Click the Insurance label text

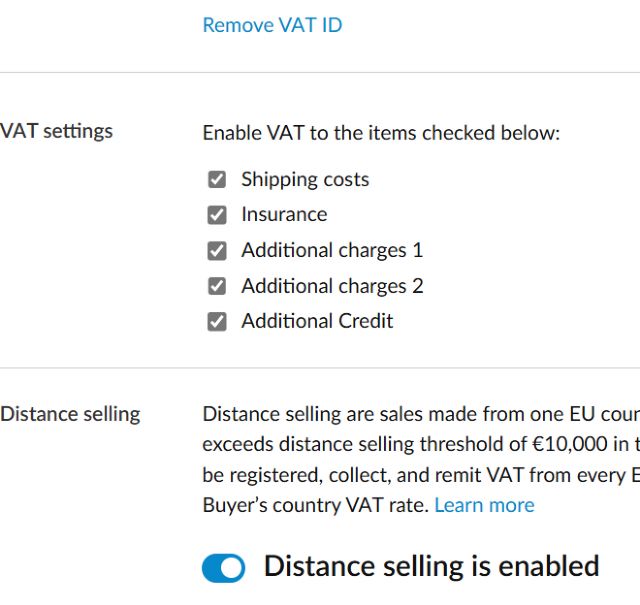pos(284,215)
